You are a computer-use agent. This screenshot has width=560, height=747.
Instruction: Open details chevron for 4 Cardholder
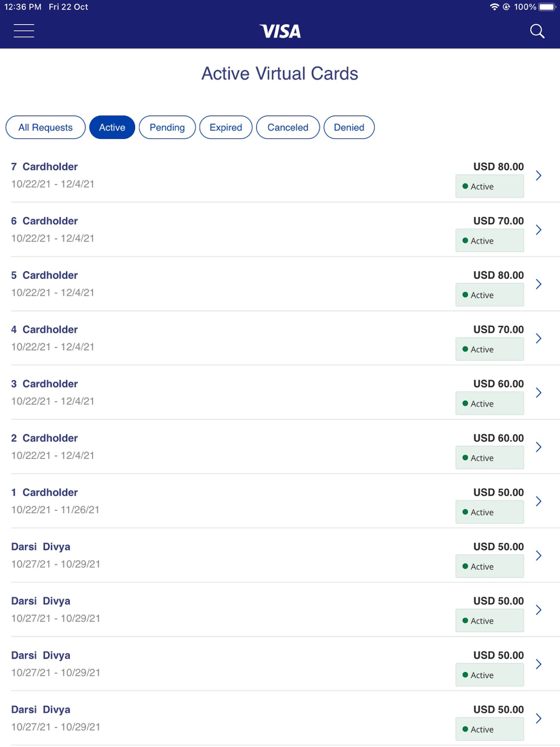click(x=538, y=338)
